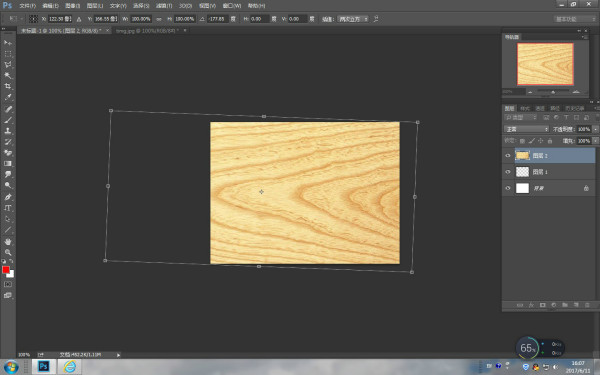Select the Dodge tool
600x375 pixels.
pyautogui.click(x=8, y=186)
